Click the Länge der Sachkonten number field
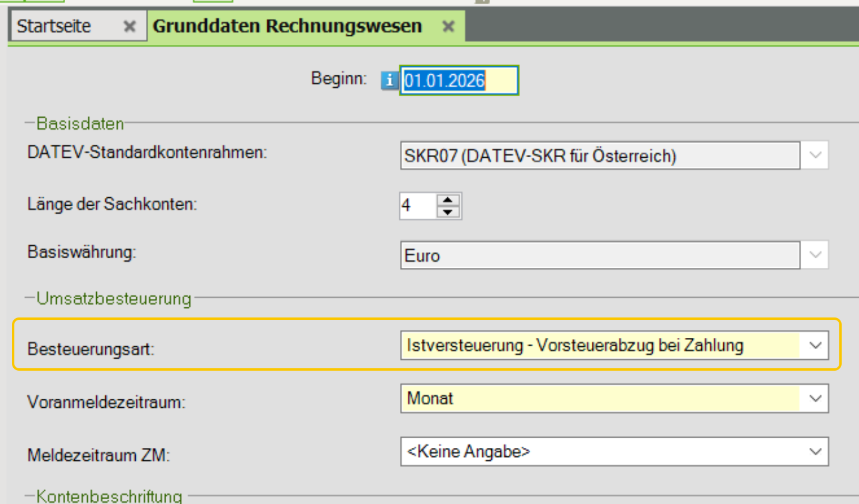This screenshot has width=859, height=504. [417, 206]
